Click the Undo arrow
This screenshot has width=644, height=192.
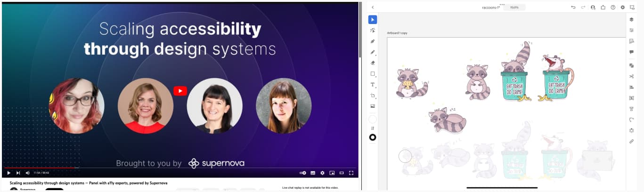[573, 8]
